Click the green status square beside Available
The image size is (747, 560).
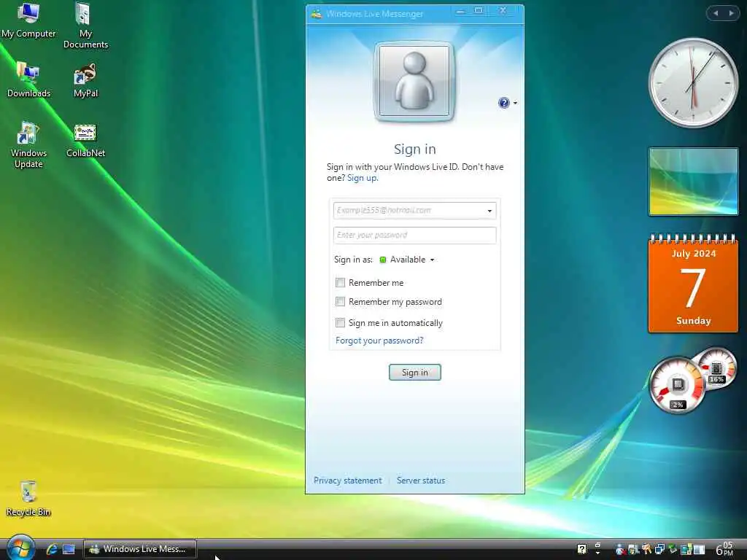(x=382, y=260)
